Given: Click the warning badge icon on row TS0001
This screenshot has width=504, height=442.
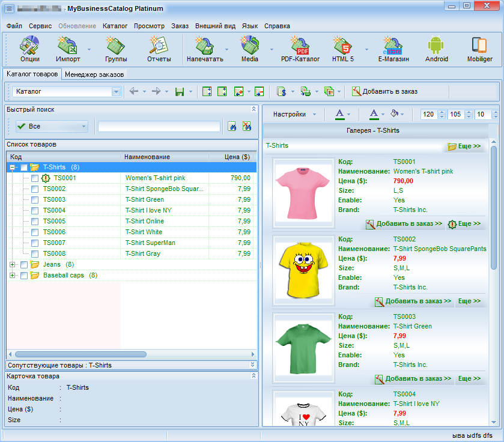Looking at the screenshot, I should pyautogui.click(x=46, y=178).
